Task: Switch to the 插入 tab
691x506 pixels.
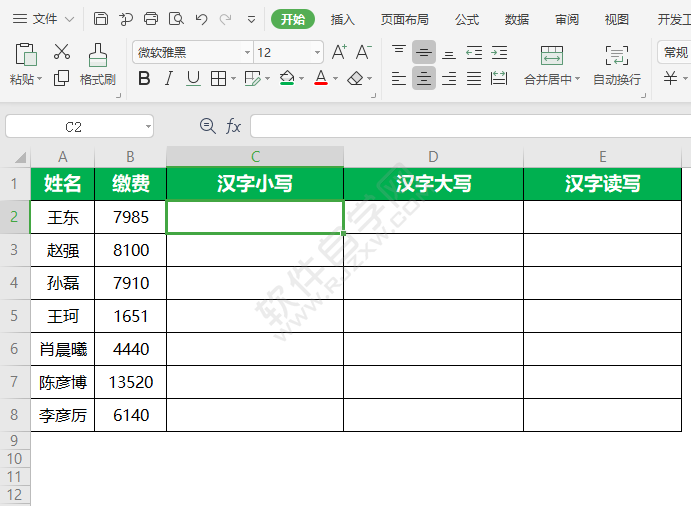Action: (x=342, y=19)
